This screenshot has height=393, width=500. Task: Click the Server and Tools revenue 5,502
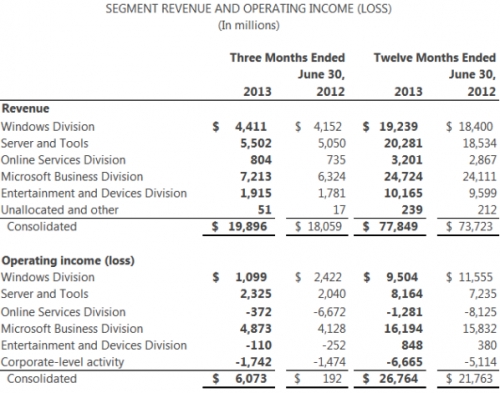click(256, 143)
